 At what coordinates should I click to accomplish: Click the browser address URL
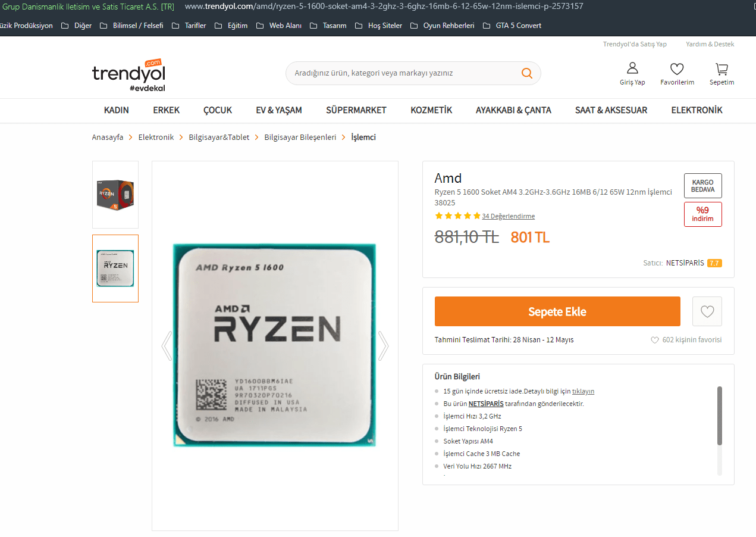(384, 7)
